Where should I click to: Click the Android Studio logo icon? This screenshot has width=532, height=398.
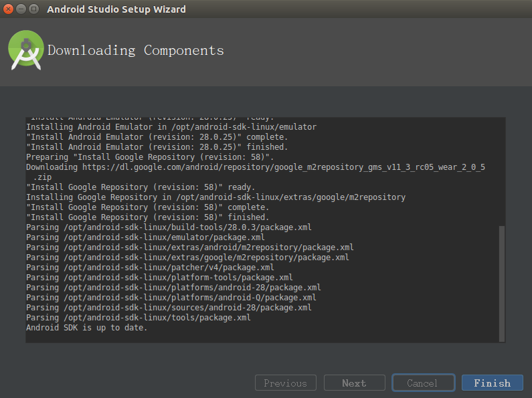click(26, 50)
